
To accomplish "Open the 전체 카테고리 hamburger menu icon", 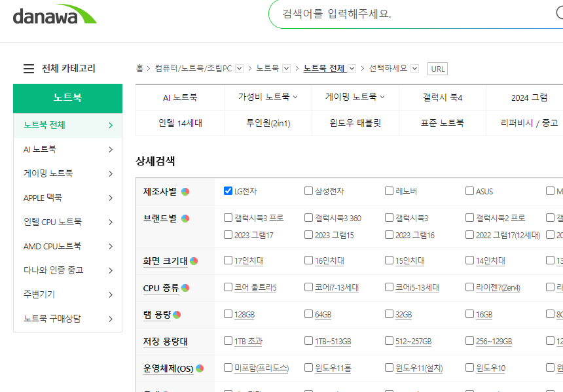I will coord(29,68).
